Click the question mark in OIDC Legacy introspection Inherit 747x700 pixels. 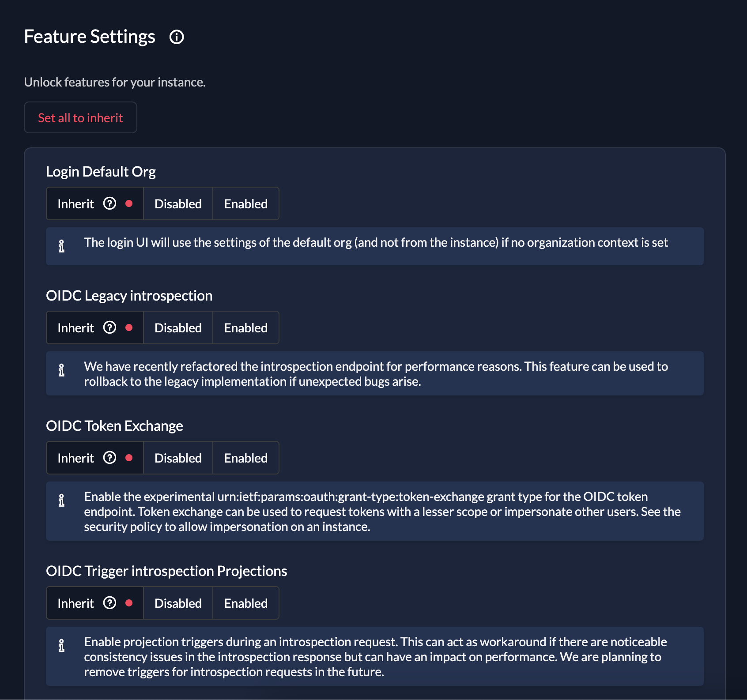click(110, 327)
